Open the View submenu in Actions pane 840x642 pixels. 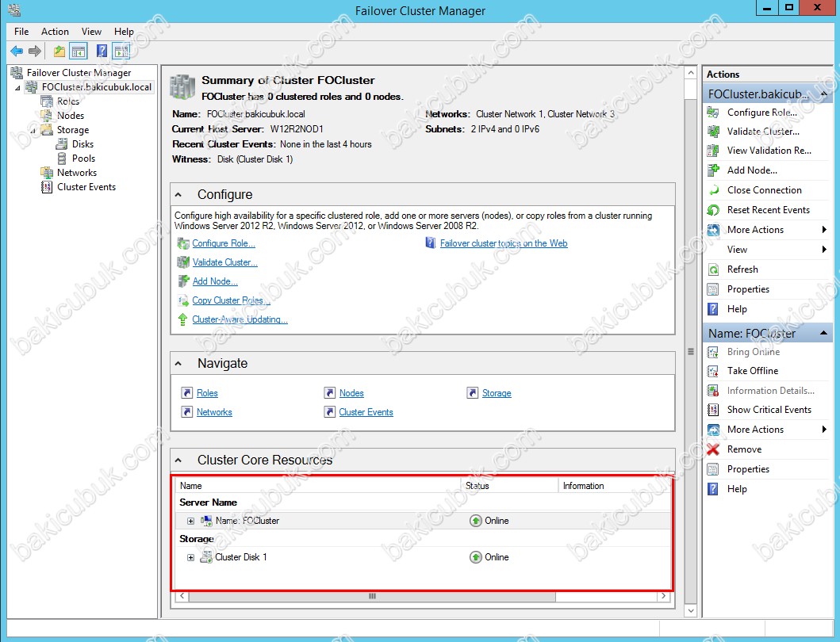pyautogui.click(x=767, y=250)
